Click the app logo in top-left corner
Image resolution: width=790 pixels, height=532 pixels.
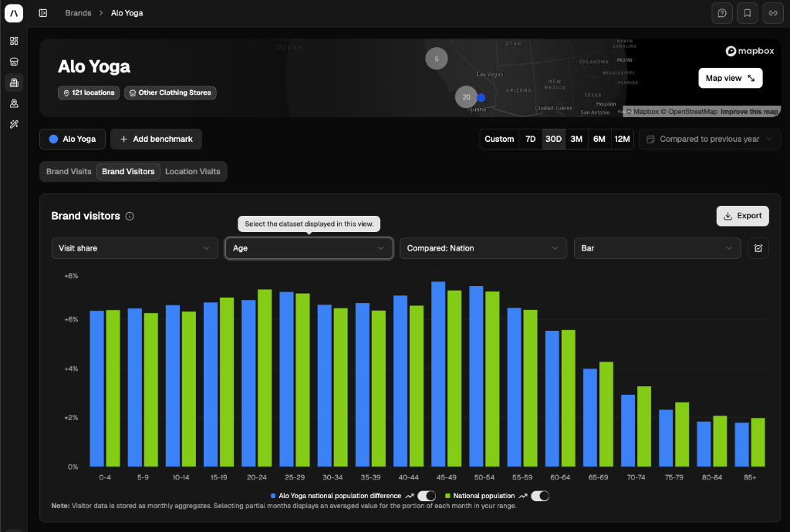point(14,13)
